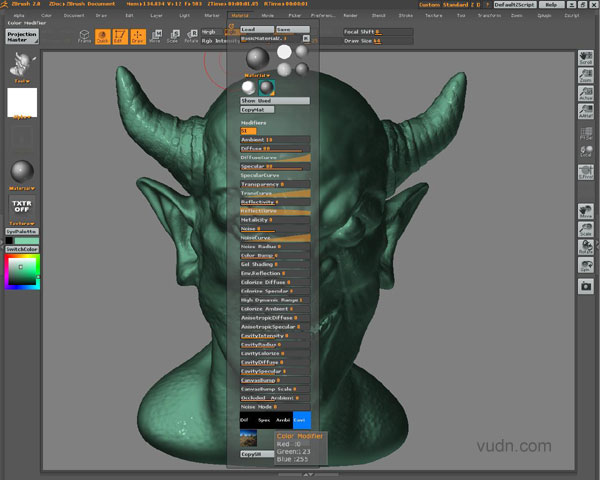Click the icon above the Move view button

pyautogui.click(x=585, y=172)
